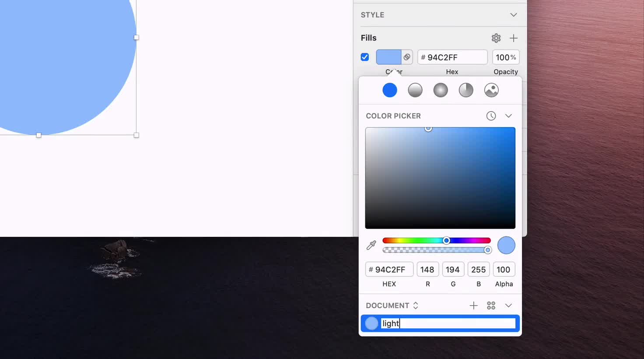Click the Fills hex field 94C2FF

[452, 57]
